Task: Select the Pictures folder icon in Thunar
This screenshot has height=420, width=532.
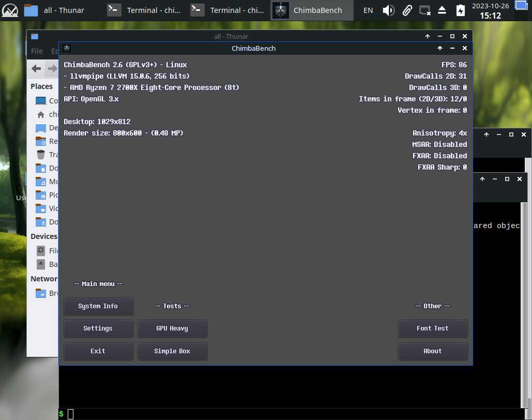Action: (41, 195)
